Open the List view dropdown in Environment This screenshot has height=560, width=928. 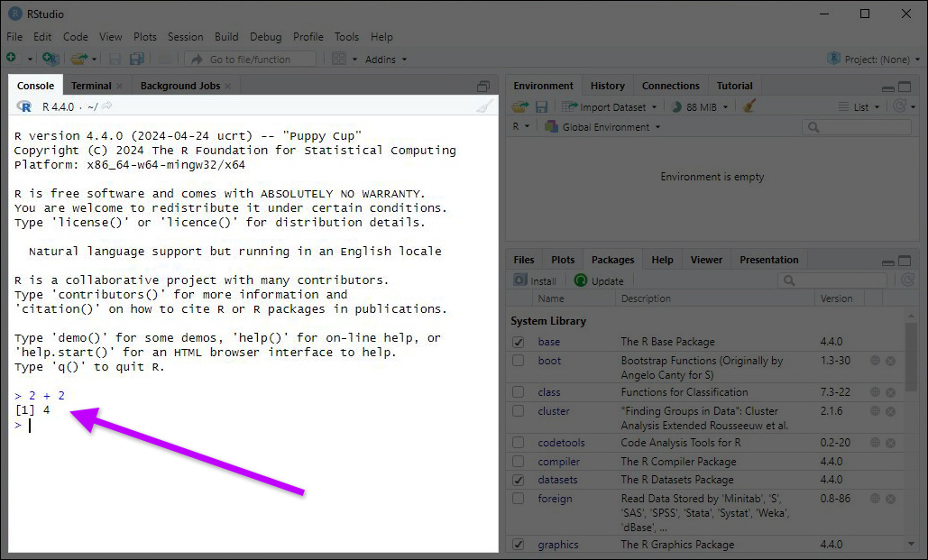(859, 107)
